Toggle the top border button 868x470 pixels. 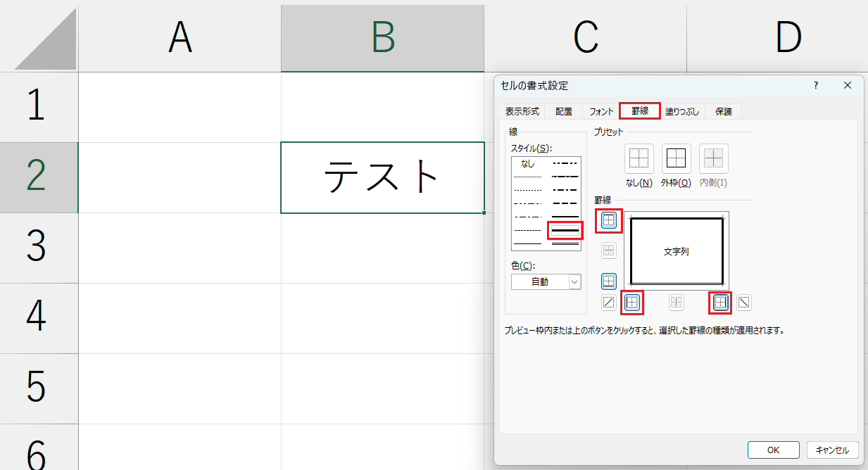coord(609,220)
